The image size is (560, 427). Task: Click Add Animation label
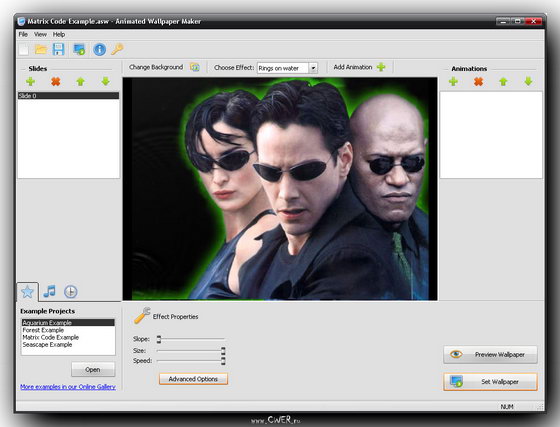pos(353,67)
